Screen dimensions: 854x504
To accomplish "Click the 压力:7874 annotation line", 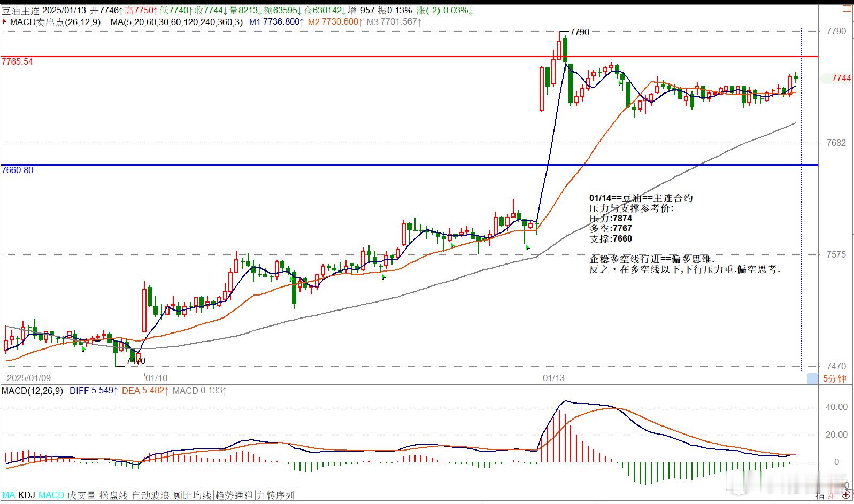I will coord(611,219).
